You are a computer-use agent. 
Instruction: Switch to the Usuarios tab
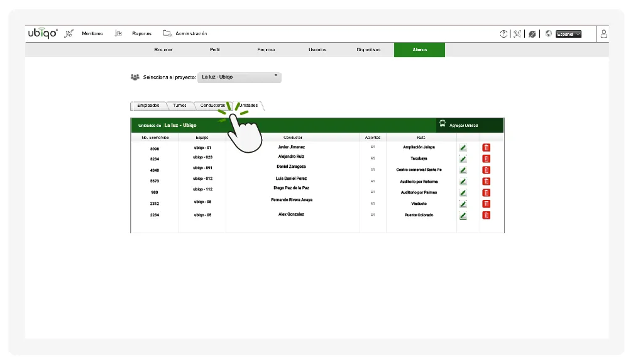pyautogui.click(x=317, y=50)
